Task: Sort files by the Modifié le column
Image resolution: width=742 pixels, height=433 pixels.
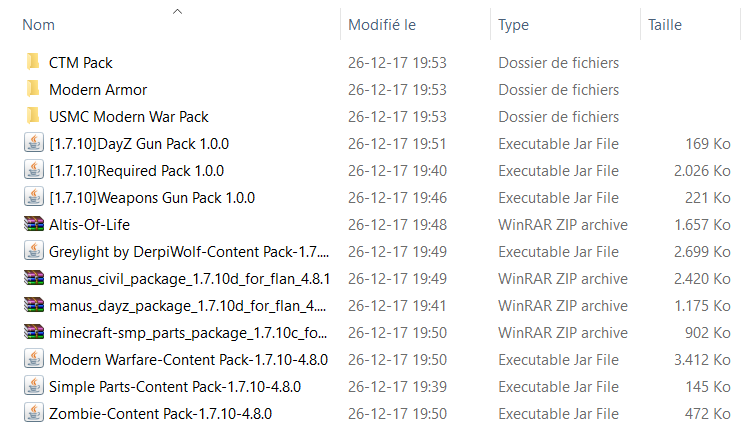Action: point(382,25)
